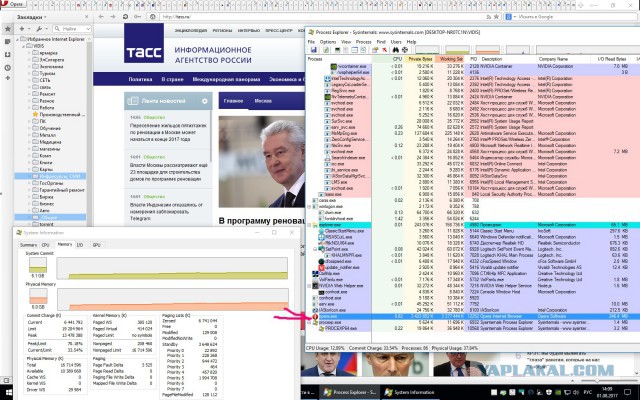The width and height of the screenshot is (640, 400).
Task: Sort by Working Set column header
Action: 451,59
